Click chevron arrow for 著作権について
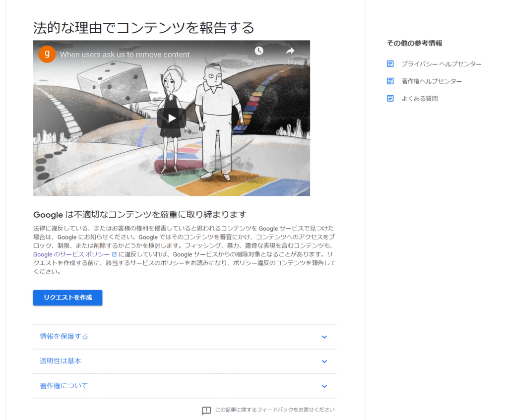The image size is (508, 420). click(324, 386)
